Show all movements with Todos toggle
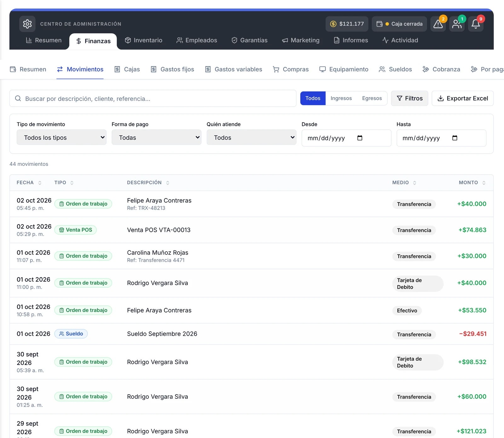 click(313, 98)
